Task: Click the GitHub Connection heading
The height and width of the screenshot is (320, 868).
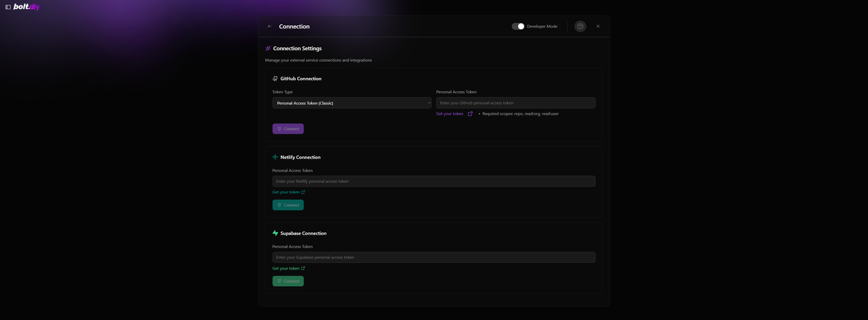Action: [x=301, y=79]
